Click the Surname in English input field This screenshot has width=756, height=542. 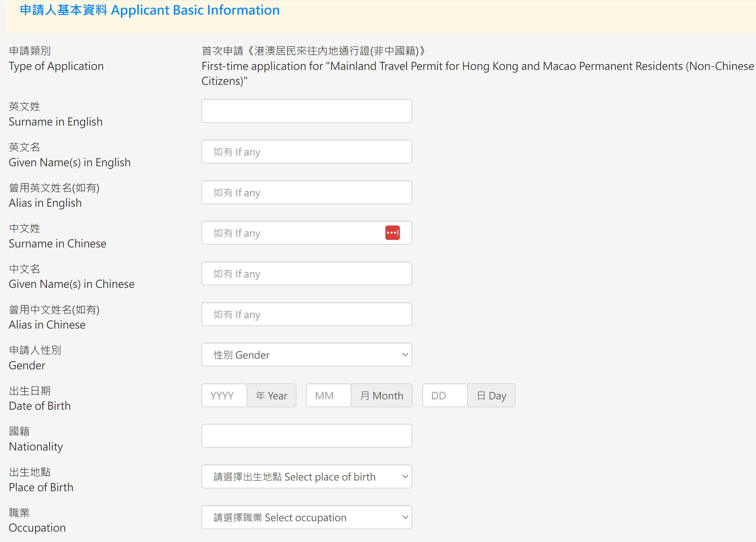307,111
